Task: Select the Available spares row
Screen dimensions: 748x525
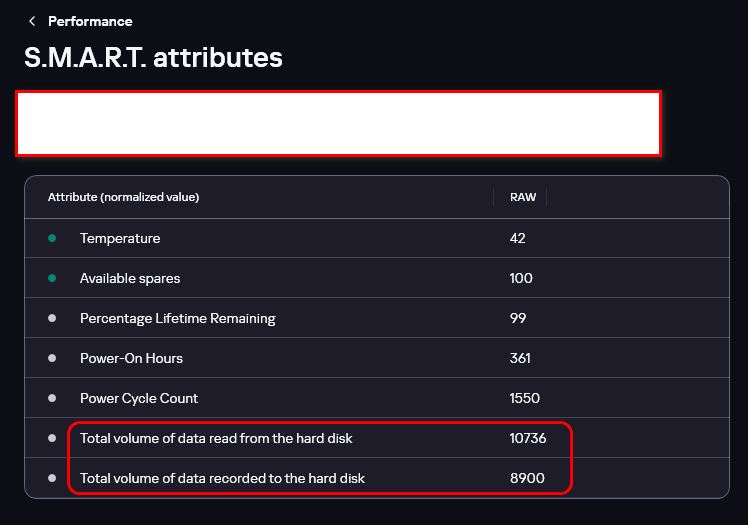Action: pos(377,278)
